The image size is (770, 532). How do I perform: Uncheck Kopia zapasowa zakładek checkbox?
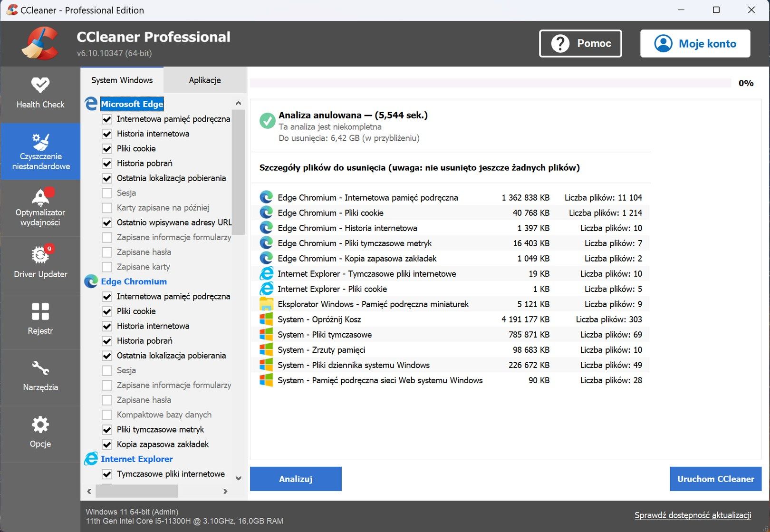coord(107,444)
